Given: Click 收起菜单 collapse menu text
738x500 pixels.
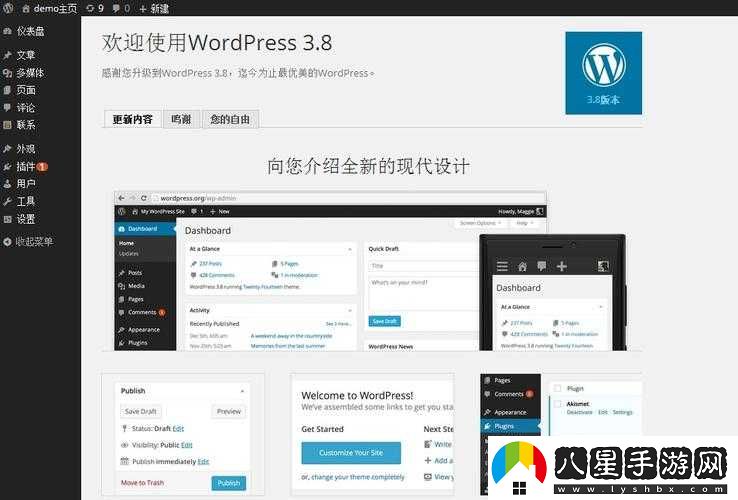Looking at the screenshot, I should (x=34, y=242).
